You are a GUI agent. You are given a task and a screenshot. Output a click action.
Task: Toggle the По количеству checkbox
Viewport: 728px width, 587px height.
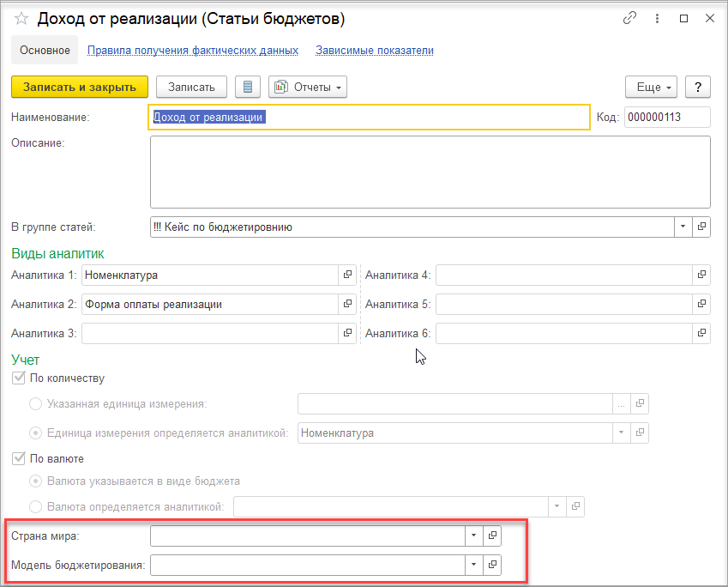click(18, 378)
